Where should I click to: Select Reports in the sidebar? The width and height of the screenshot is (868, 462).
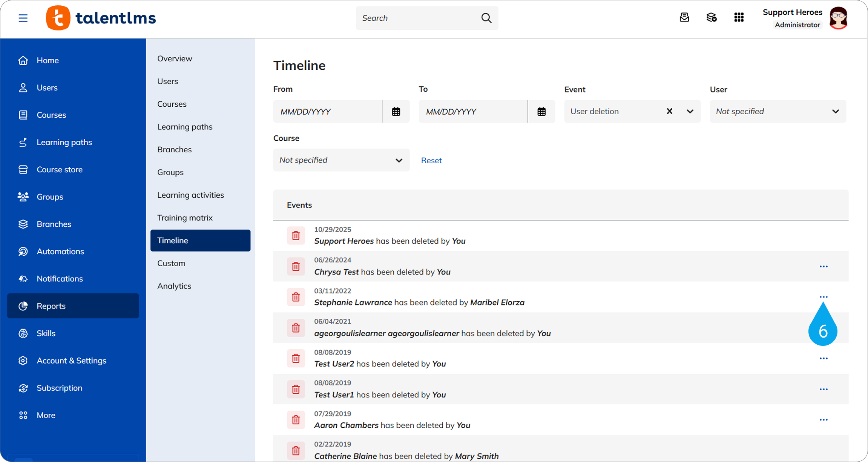(73, 306)
